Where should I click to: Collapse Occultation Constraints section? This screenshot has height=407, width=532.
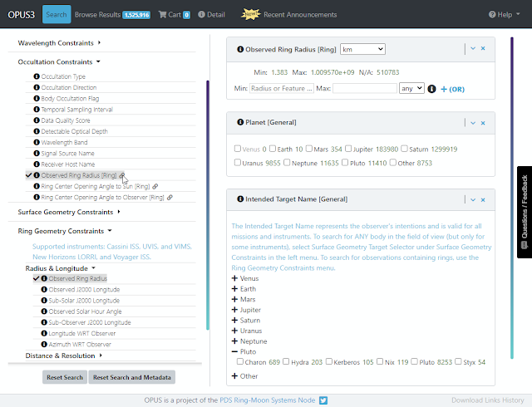pyautogui.click(x=59, y=62)
